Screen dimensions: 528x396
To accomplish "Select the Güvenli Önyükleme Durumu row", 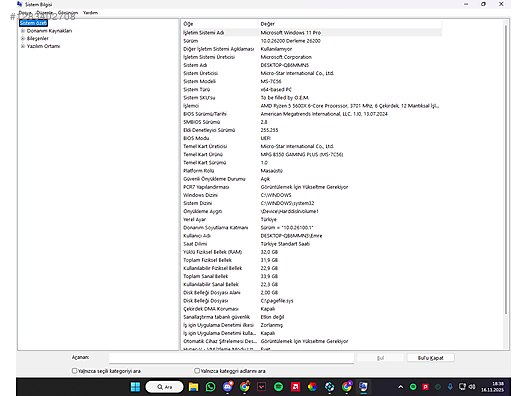I will click(311, 179).
